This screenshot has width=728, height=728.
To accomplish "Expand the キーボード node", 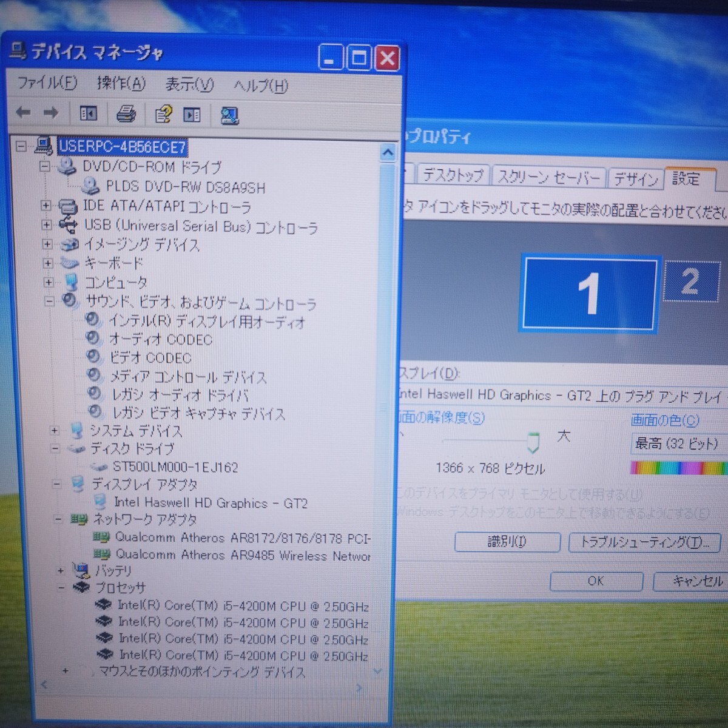I will click(48, 263).
